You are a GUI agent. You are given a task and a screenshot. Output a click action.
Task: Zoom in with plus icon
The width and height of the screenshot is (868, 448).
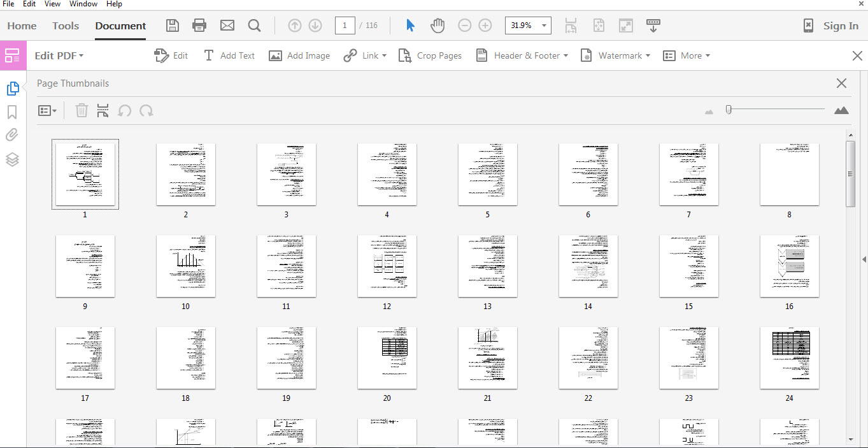[x=485, y=25]
